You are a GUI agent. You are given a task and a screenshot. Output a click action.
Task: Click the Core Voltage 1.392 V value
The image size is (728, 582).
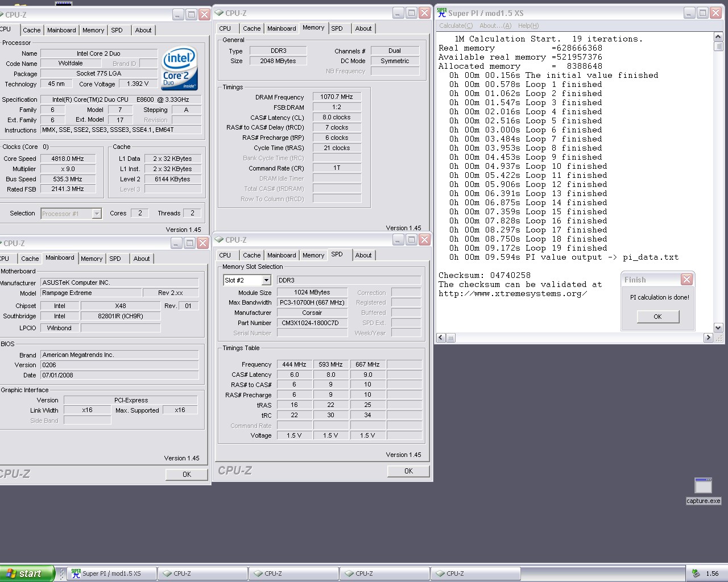pyautogui.click(x=138, y=84)
